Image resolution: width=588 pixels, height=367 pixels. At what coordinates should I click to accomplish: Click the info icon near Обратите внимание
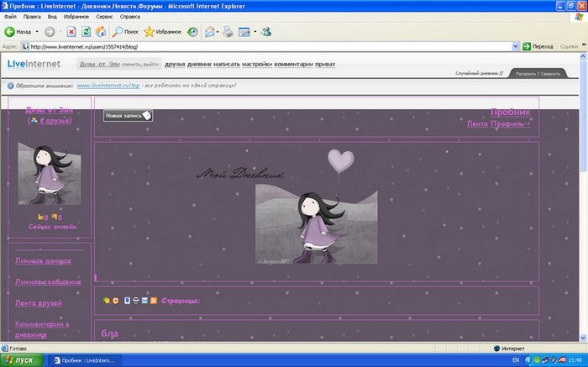[10, 86]
